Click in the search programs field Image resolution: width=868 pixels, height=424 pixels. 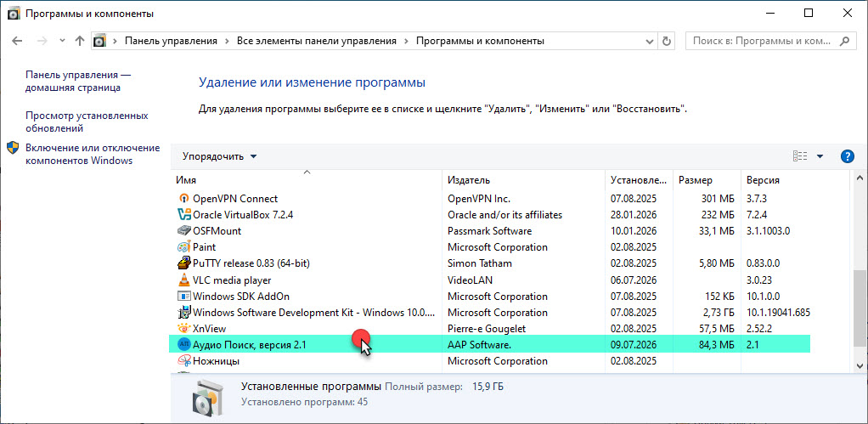[762, 41]
